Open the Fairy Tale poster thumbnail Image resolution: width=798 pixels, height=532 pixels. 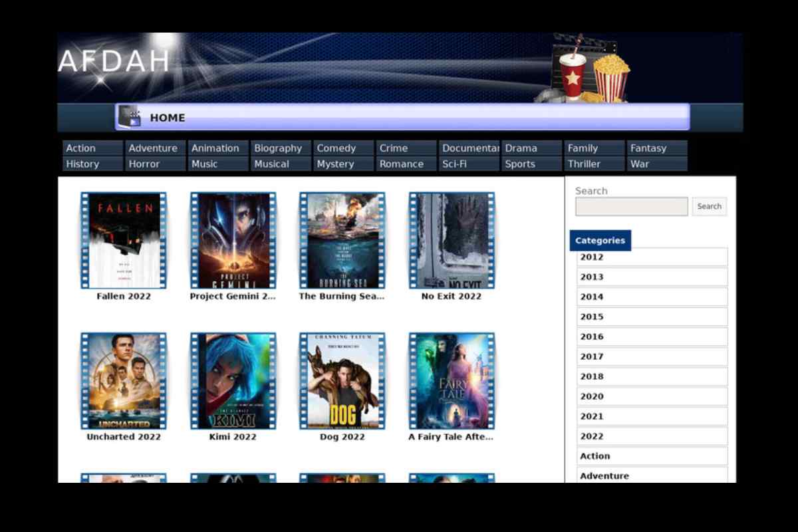tap(452, 381)
